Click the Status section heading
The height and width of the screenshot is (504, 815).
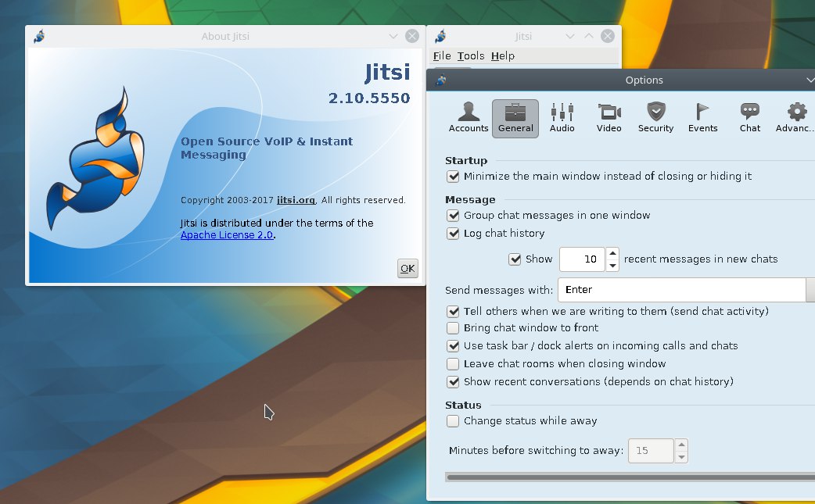click(x=463, y=406)
